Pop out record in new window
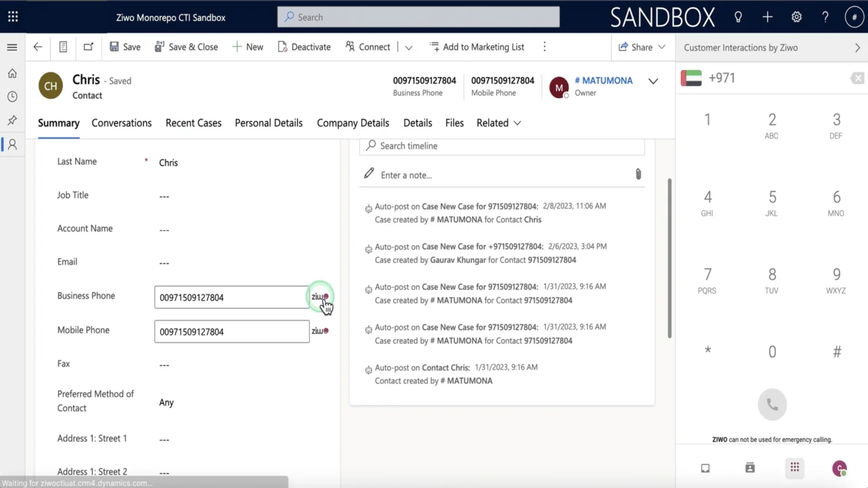This screenshot has height=488, width=868. click(x=88, y=47)
